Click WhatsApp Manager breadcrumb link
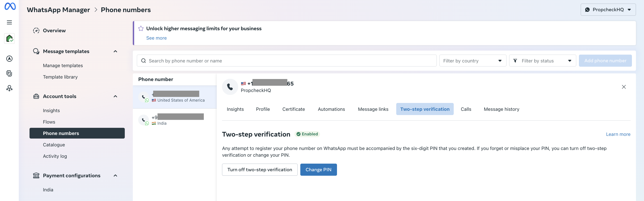This screenshot has width=644, height=201. pyautogui.click(x=58, y=10)
